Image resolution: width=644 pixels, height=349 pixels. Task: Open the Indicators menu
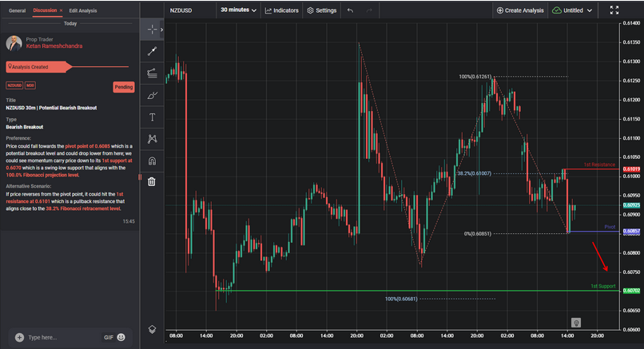pos(282,10)
